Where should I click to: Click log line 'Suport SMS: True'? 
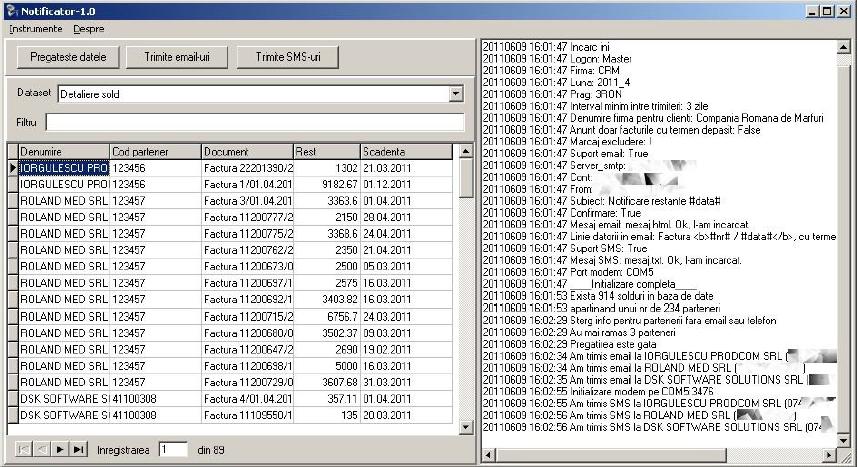pyautogui.click(x=565, y=248)
